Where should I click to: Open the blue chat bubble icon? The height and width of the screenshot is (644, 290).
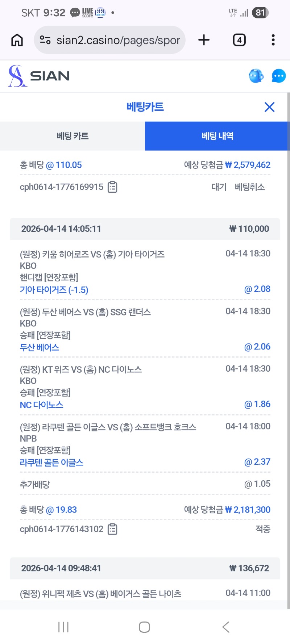click(x=278, y=76)
